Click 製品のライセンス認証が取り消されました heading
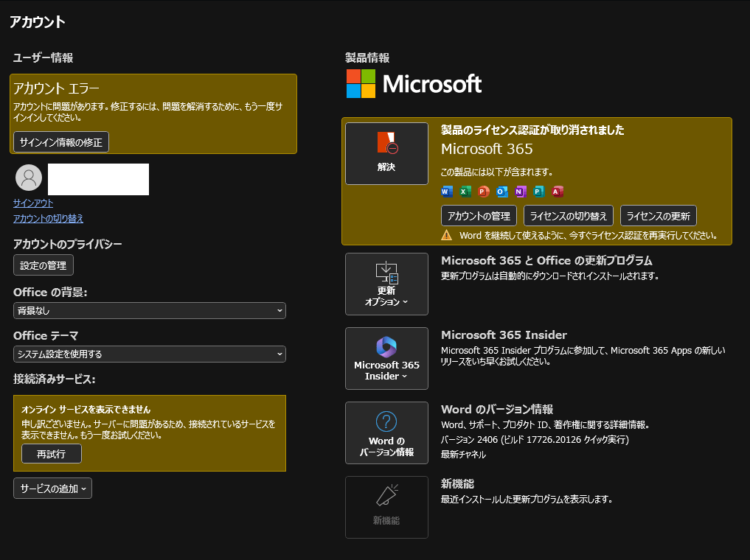Image resolution: width=750 pixels, height=560 pixels. coord(532,130)
